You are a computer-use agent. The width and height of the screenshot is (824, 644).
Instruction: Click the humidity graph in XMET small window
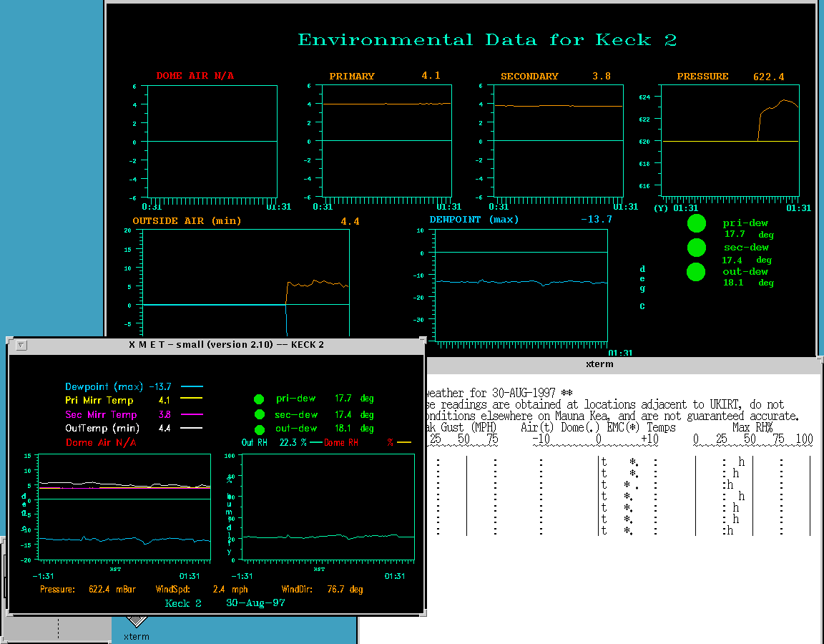pos(328,507)
